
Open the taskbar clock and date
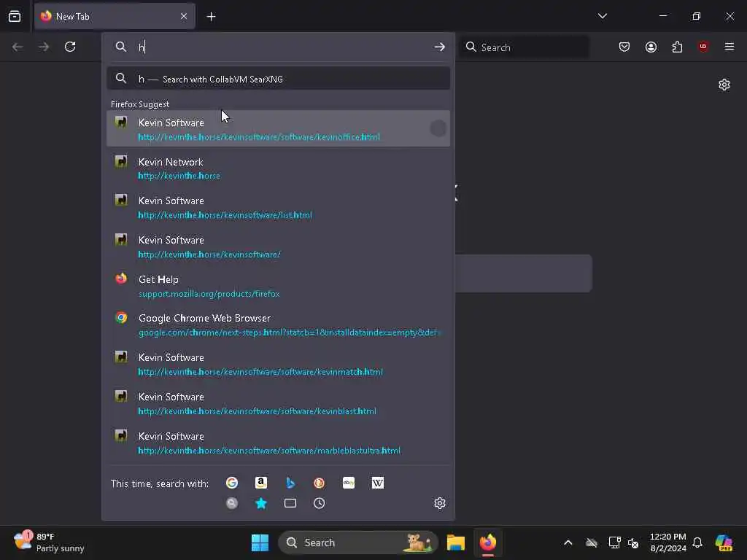pyautogui.click(x=668, y=542)
